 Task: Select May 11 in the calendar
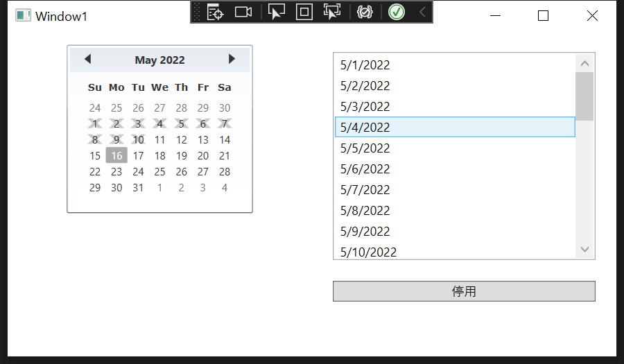click(x=159, y=139)
